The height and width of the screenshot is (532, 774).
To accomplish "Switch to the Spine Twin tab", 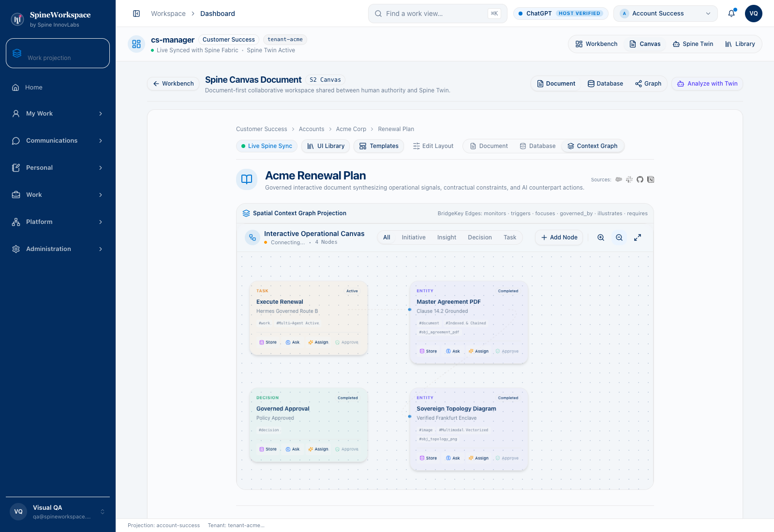I will 693,44.
